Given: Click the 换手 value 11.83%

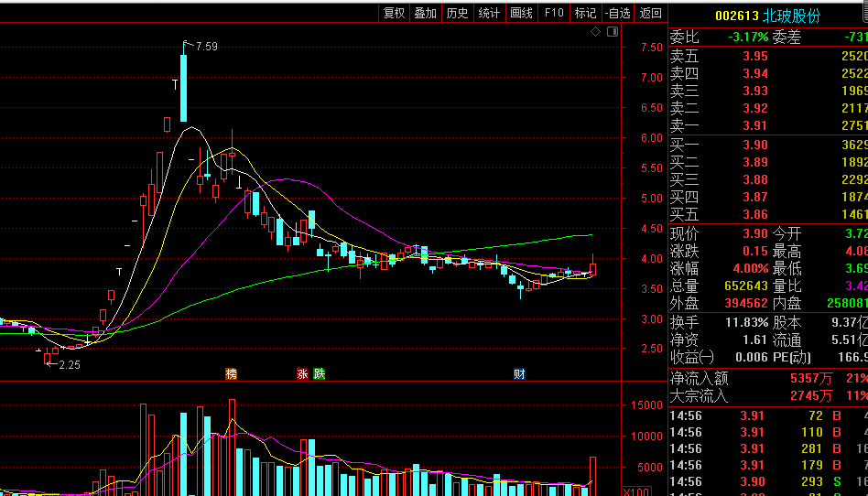Looking at the screenshot, I should coord(747,321).
